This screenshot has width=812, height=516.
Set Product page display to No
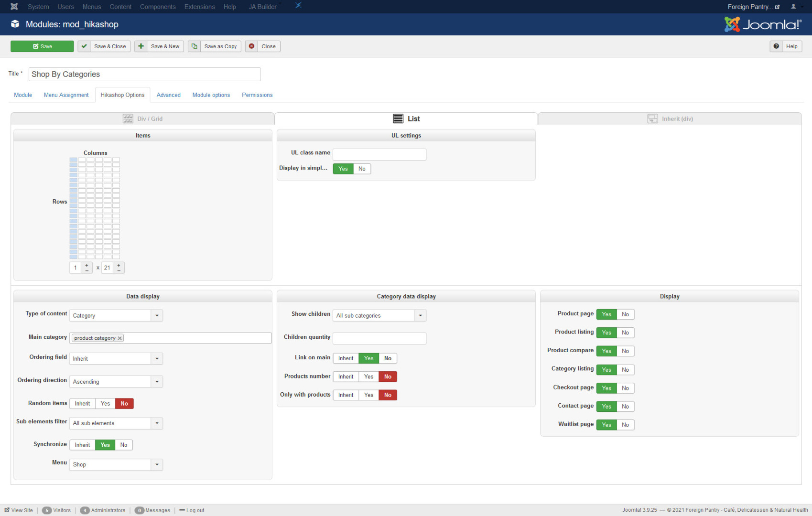(x=625, y=314)
